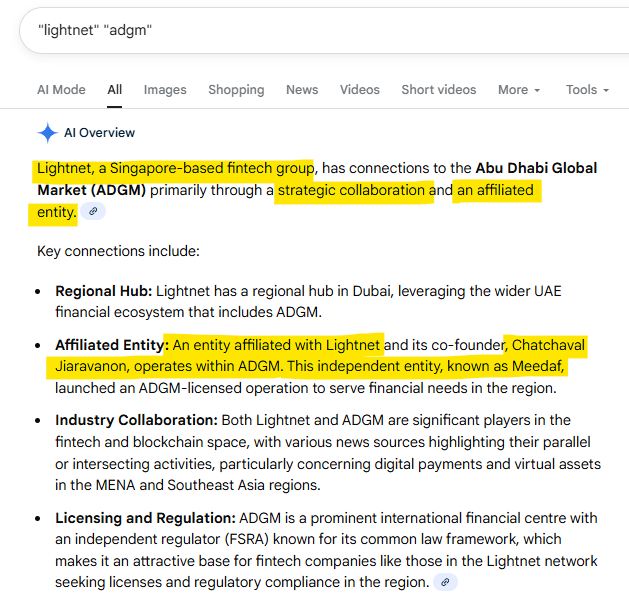
Task: Expand the Tools dropdown
Action: point(587,89)
